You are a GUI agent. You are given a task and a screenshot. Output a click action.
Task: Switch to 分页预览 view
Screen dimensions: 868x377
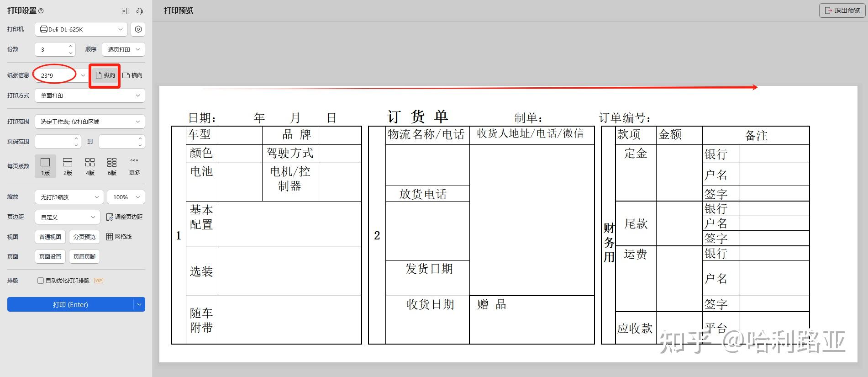[84, 237]
